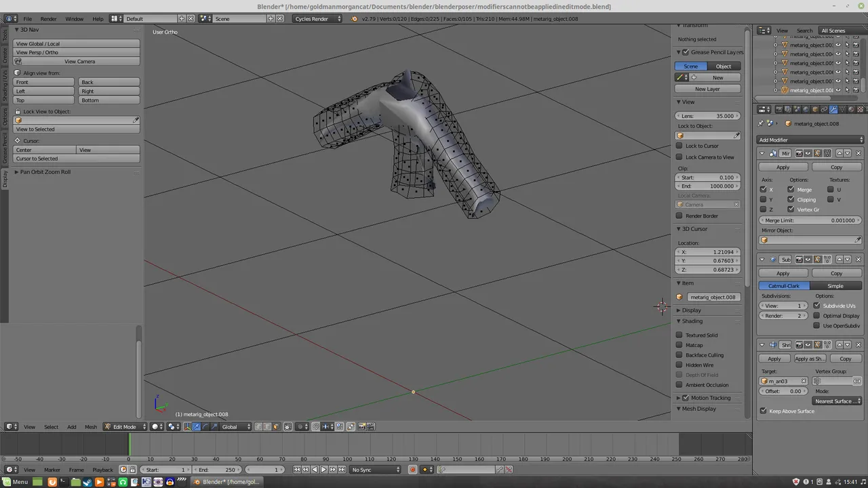Screen dimensions: 868x488
Task: Click the Merge Limit 0.001000 field
Action: pyautogui.click(x=811, y=220)
